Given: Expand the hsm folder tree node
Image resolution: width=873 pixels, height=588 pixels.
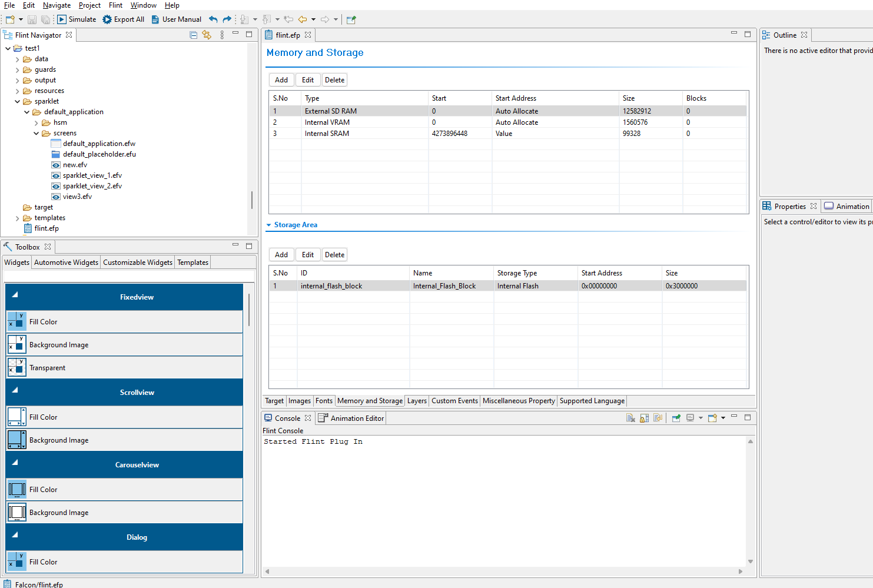Looking at the screenshot, I should pos(36,123).
